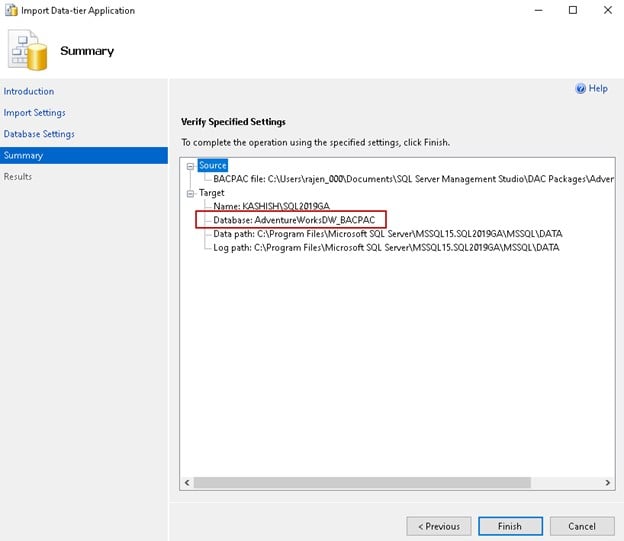This screenshot has height=541, width=624.
Task: Open the Import Settings step
Action: pyautogui.click(x=34, y=113)
